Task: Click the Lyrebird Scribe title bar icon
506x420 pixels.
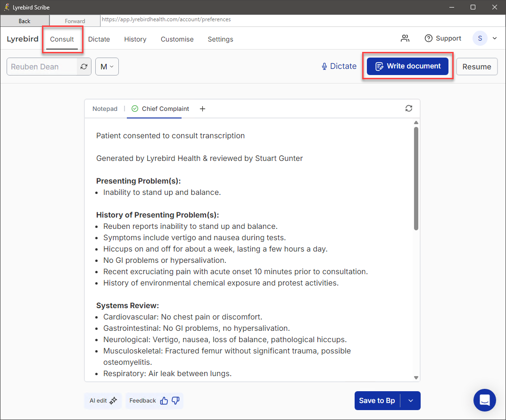Action: point(7,7)
